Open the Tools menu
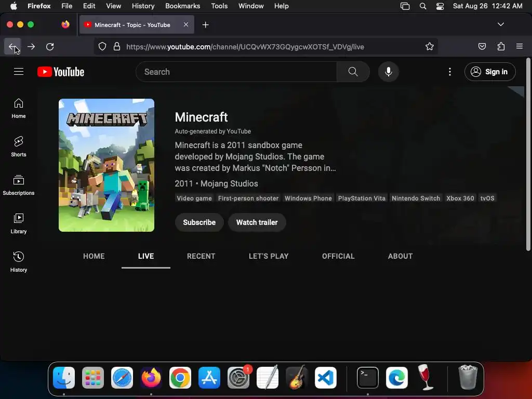 [x=219, y=6]
